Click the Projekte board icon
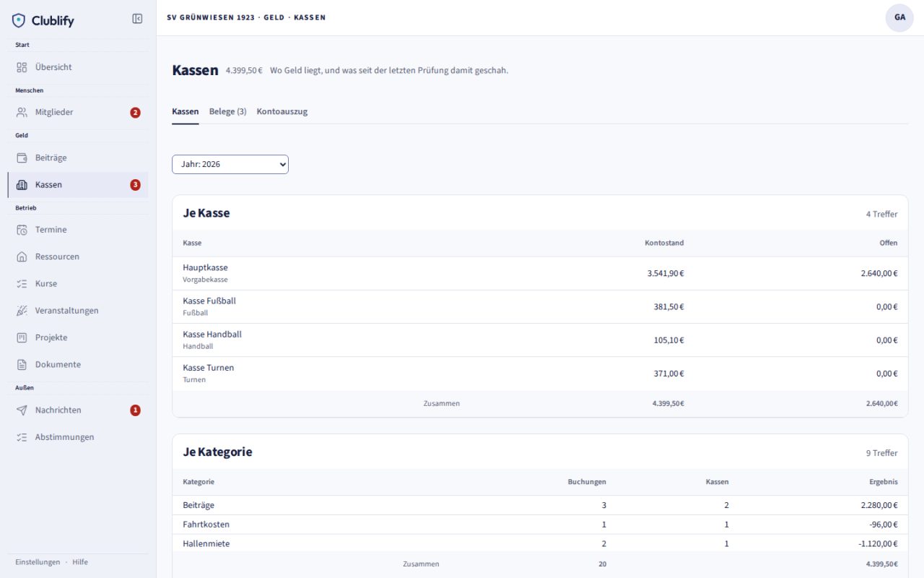The width and height of the screenshot is (924, 578). (x=22, y=337)
